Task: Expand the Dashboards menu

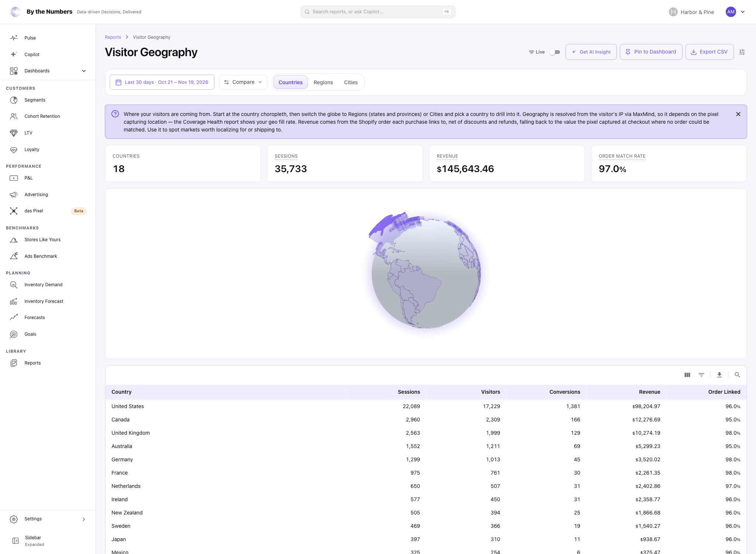Action: click(48, 71)
